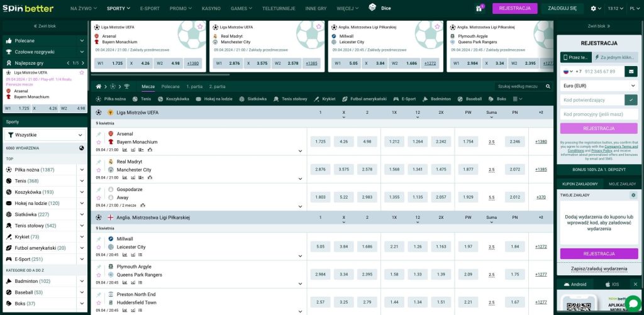Open betting slip settings gear

[x=633, y=195]
